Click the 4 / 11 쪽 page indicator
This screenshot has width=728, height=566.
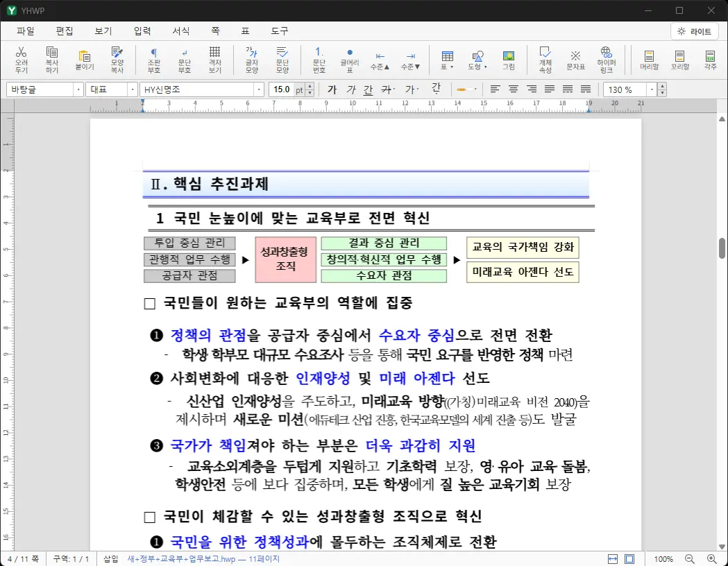click(23, 559)
